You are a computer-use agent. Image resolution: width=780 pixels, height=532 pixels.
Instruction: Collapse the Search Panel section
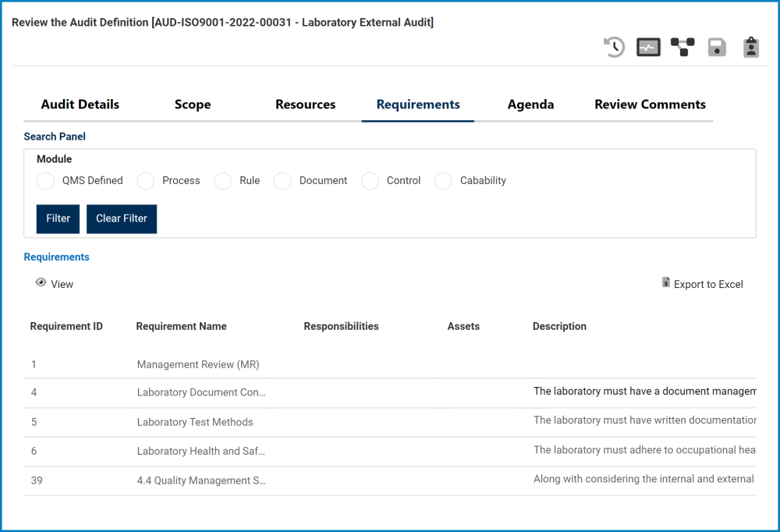pos(55,137)
